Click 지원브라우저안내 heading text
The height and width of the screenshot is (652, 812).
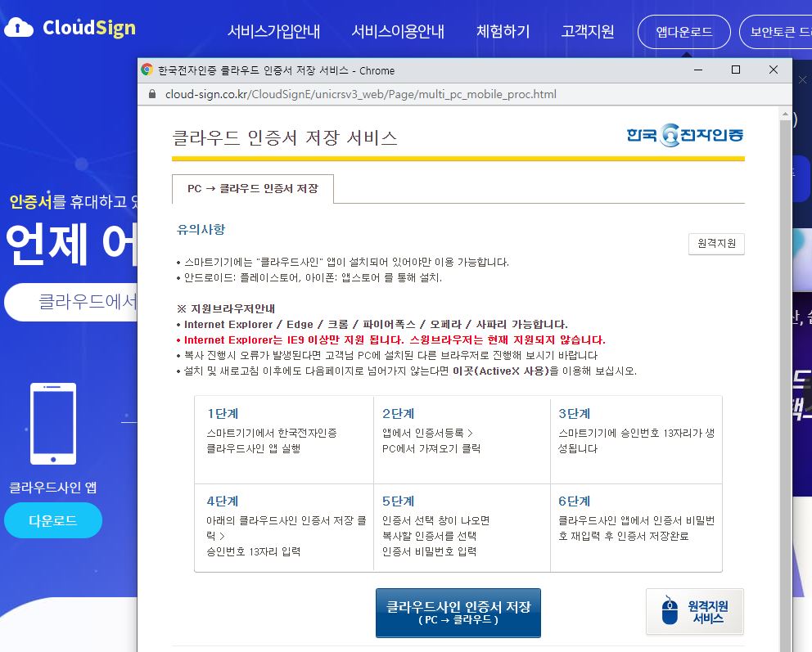[x=232, y=309]
